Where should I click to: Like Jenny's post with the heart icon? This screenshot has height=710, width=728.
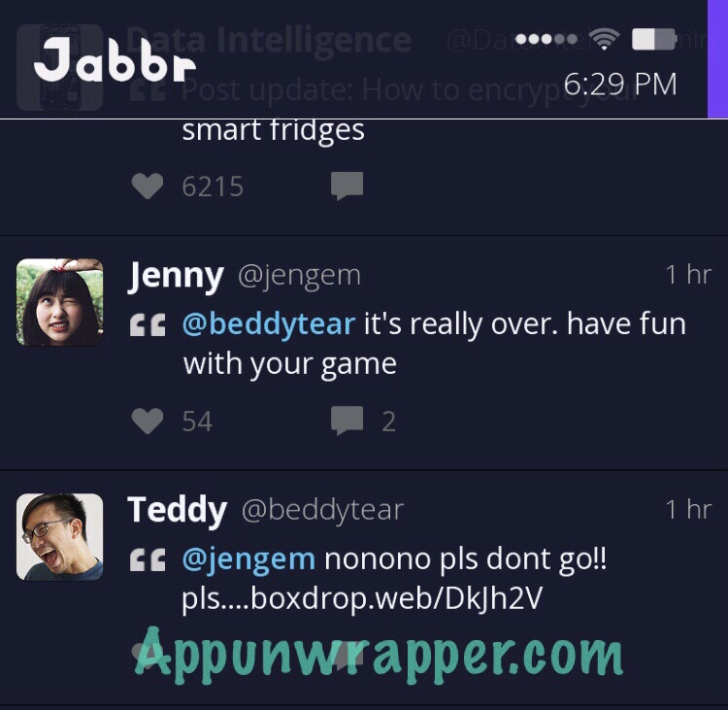pyautogui.click(x=148, y=421)
